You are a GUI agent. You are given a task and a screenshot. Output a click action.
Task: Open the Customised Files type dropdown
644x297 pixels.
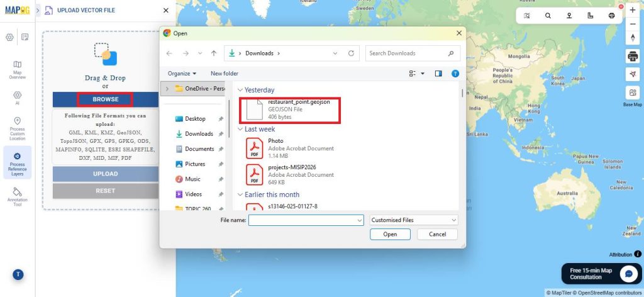pos(414,220)
